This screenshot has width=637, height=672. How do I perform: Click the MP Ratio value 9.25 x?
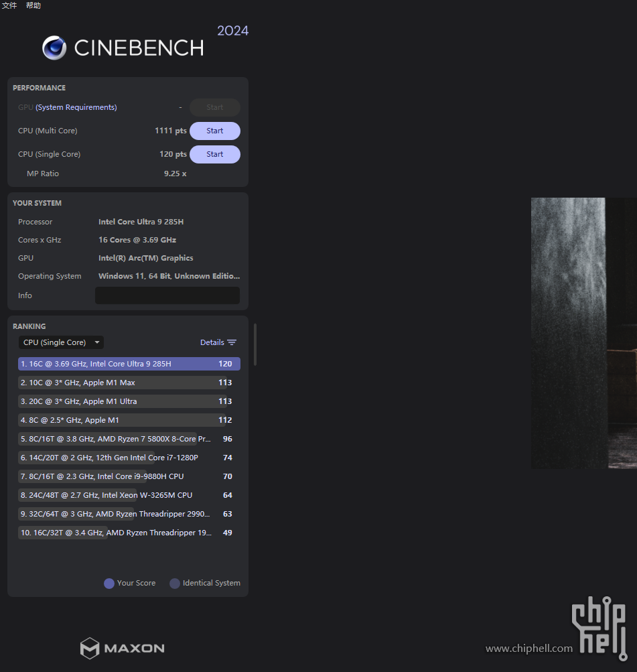175,174
